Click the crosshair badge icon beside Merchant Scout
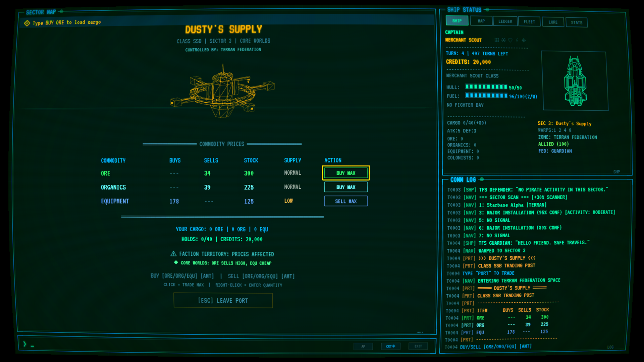The width and height of the screenshot is (644, 362). (524, 40)
